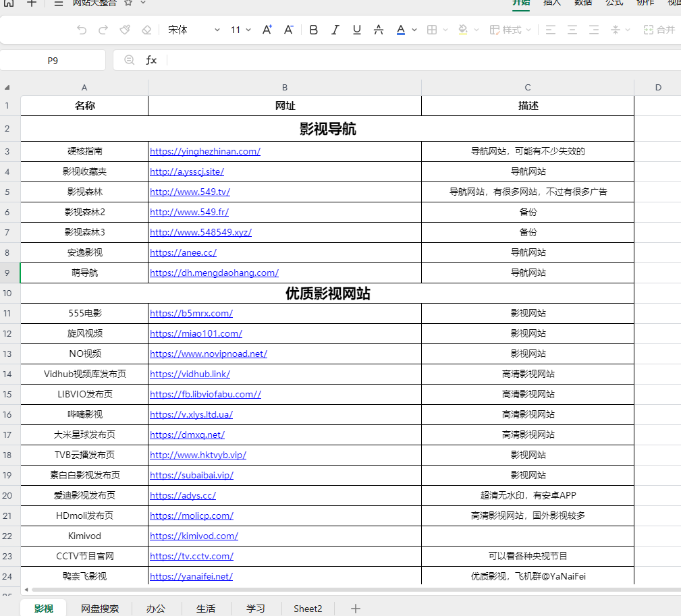Select column B header
This screenshot has height=616, width=681.
point(284,87)
